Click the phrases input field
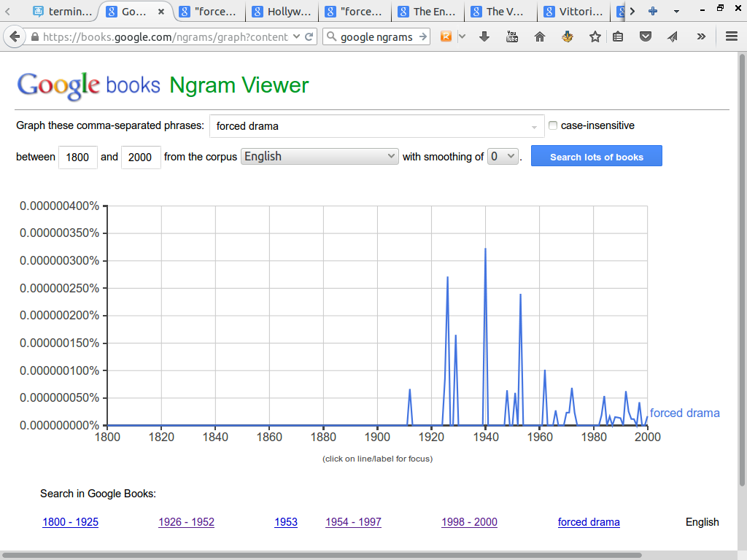 376,126
